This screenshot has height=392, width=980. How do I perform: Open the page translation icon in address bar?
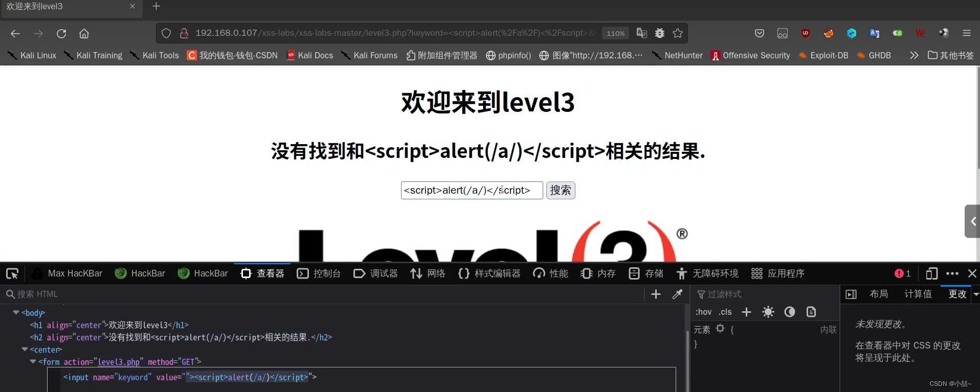[641, 33]
